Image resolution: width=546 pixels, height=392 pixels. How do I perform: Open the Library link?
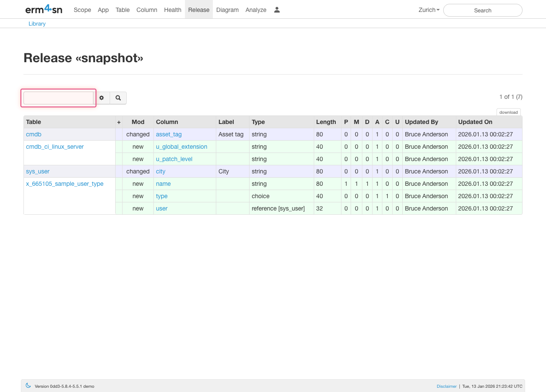tap(37, 24)
